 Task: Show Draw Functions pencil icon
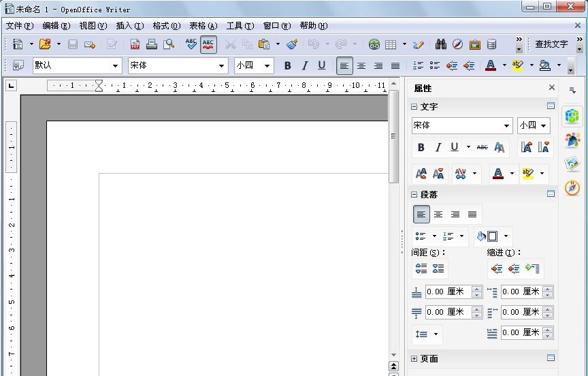(x=418, y=44)
